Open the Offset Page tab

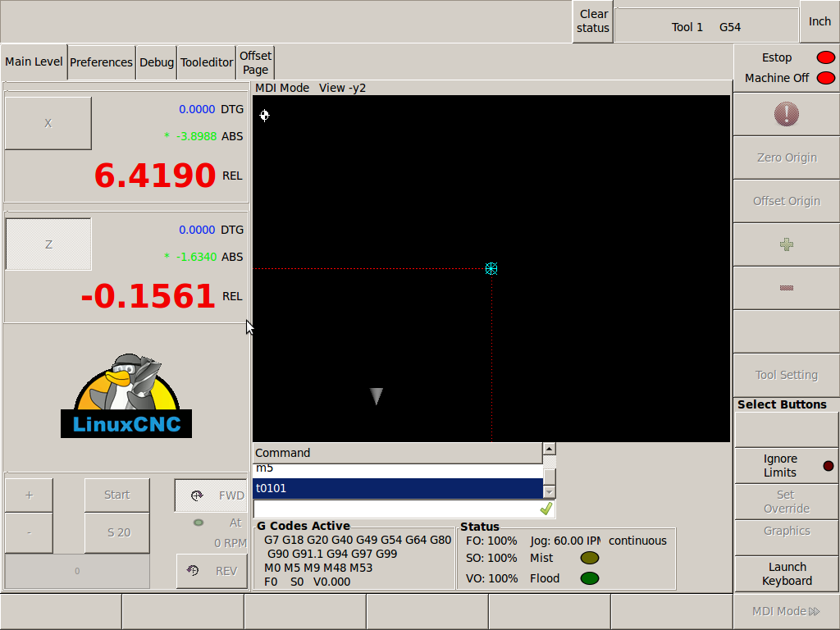coord(256,62)
